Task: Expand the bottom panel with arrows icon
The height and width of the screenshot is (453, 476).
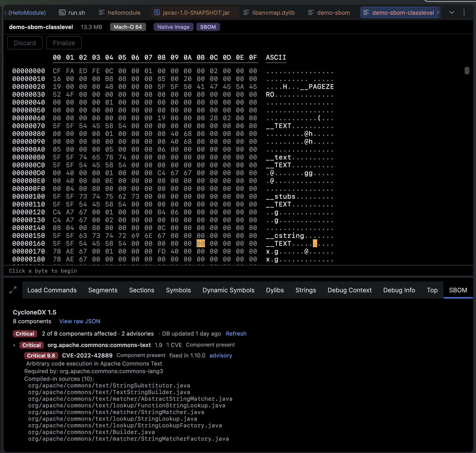Action: pos(13,290)
